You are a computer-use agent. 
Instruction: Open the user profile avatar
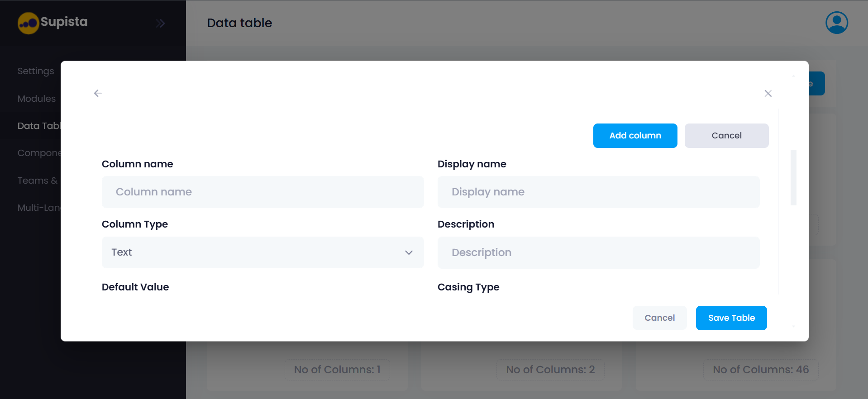click(836, 23)
